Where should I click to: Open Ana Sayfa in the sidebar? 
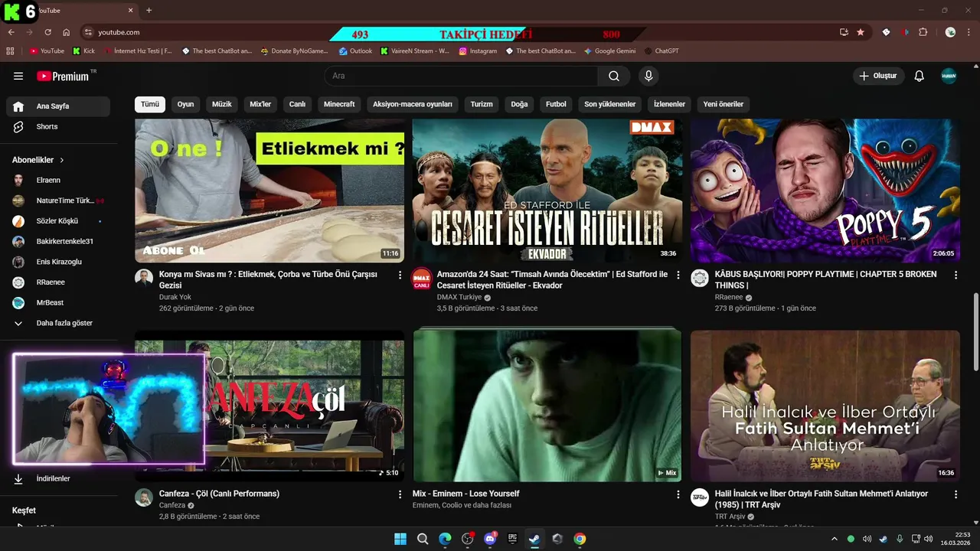(58, 106)
